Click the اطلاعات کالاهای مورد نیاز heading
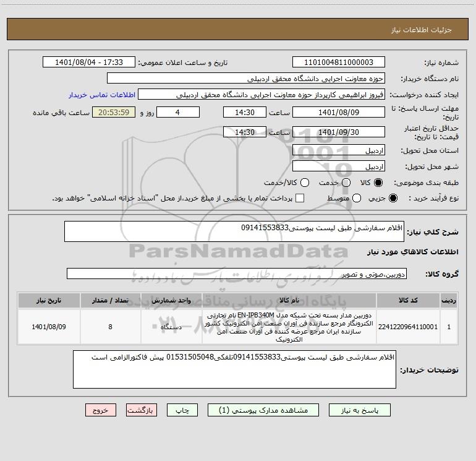 point(413,252)
